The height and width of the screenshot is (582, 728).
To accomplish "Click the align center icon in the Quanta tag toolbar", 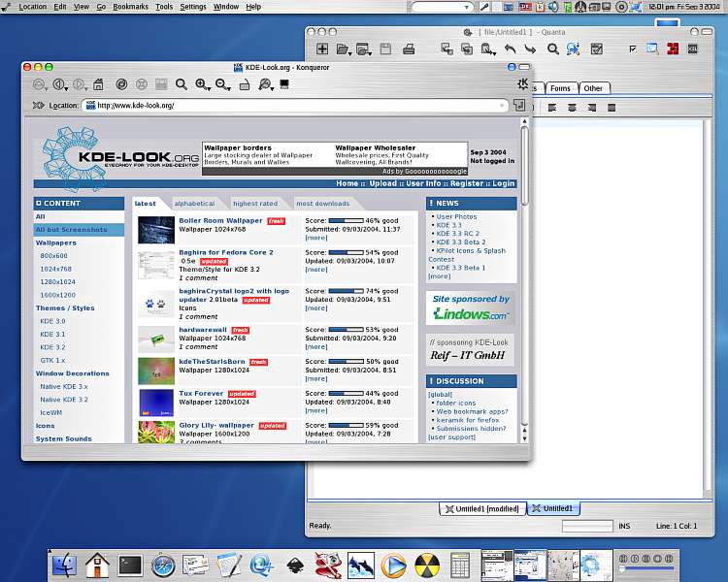I will pos(572,108).
